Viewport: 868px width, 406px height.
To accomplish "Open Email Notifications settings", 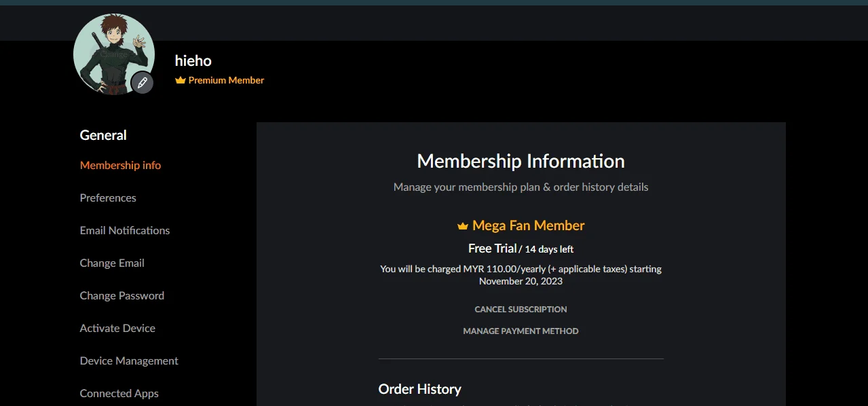I will click(125, 230).
